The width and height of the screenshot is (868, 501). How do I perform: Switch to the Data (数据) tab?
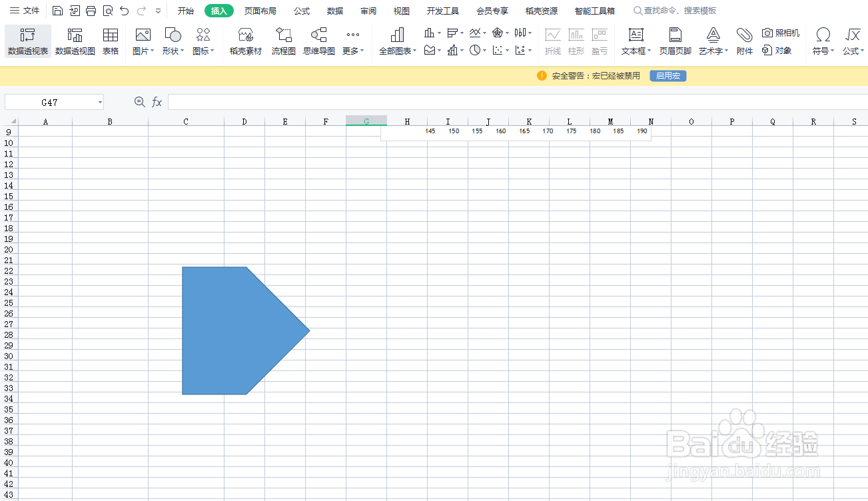click(335, 11)
